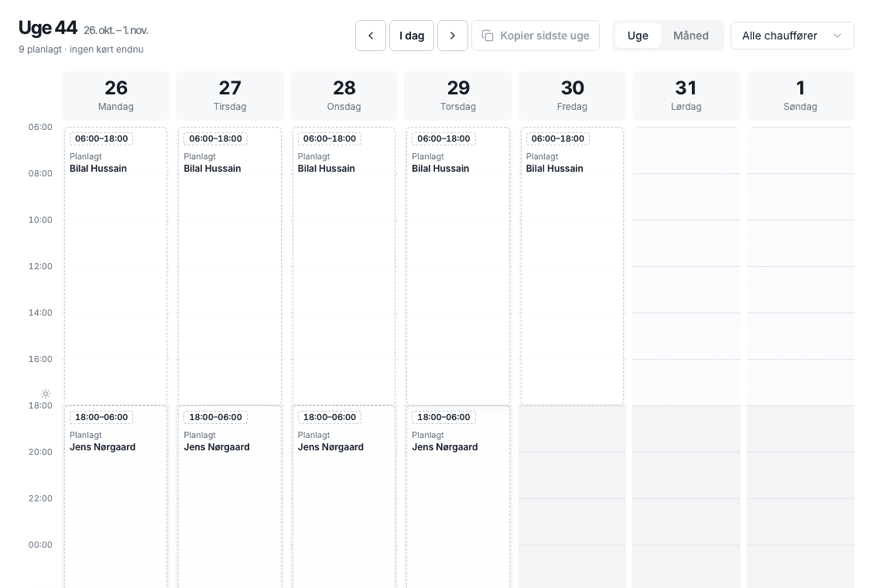Select Fredag 30 day header
Image resolution: width=873 pixels, height=588 pixels.
pyautogui.click(x=573, y=95)
